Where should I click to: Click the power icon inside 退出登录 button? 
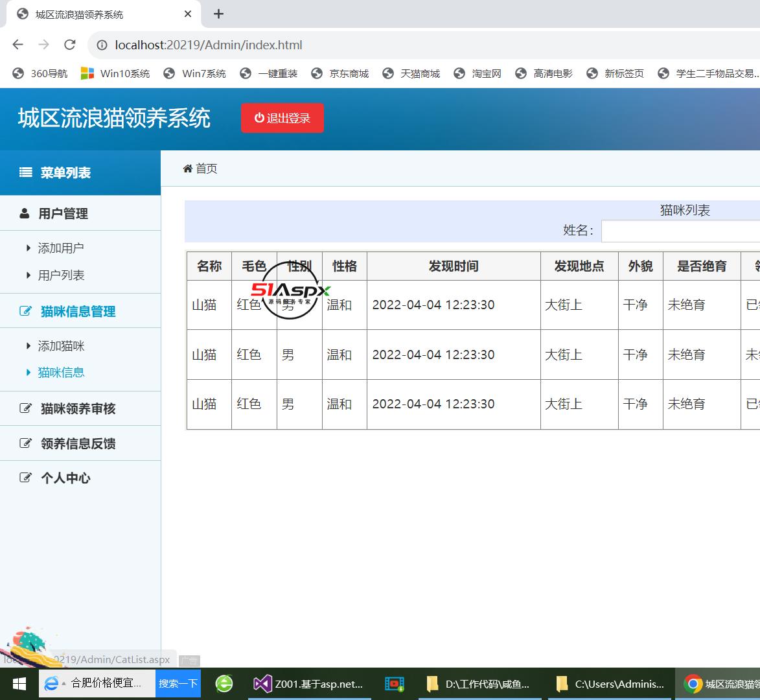(260, 118)
